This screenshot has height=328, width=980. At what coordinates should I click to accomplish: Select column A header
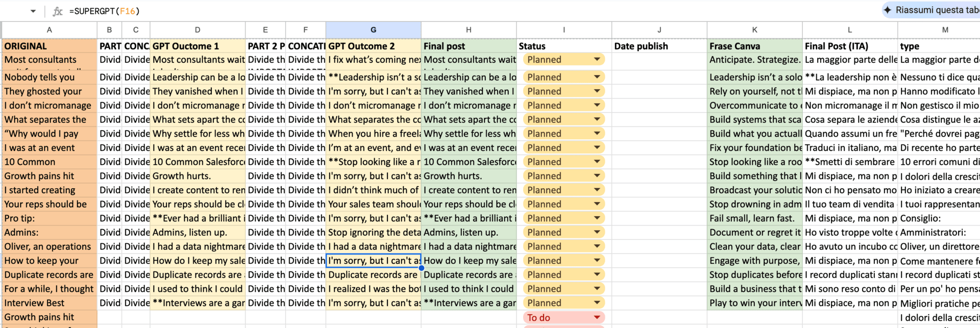(x=49, y=30)
